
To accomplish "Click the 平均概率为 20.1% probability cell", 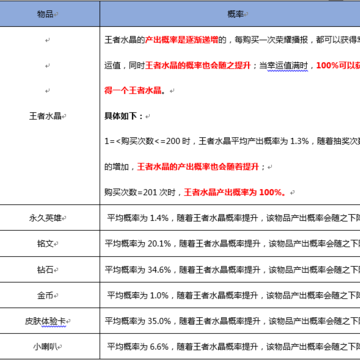I will click(x=230, y=243).
